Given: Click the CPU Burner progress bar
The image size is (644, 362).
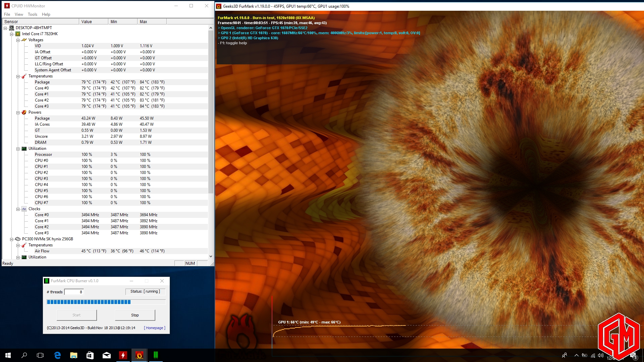Looking at the screenshot, I should [x=106, y=302].
